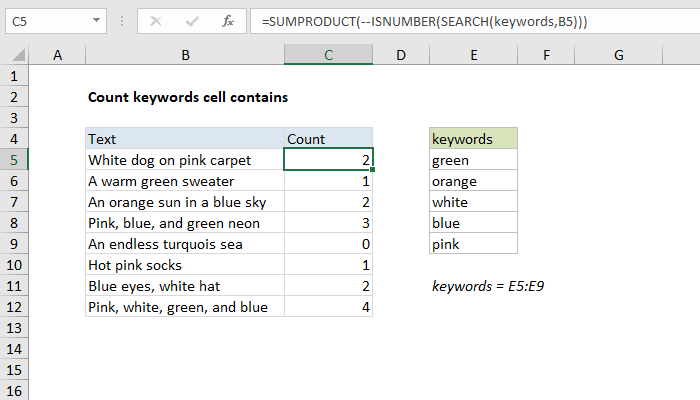This screenshot has width=700, height=400.
Task: Select keyword cell 'white'
Action: pyautogui.click(x=473, y=202)
